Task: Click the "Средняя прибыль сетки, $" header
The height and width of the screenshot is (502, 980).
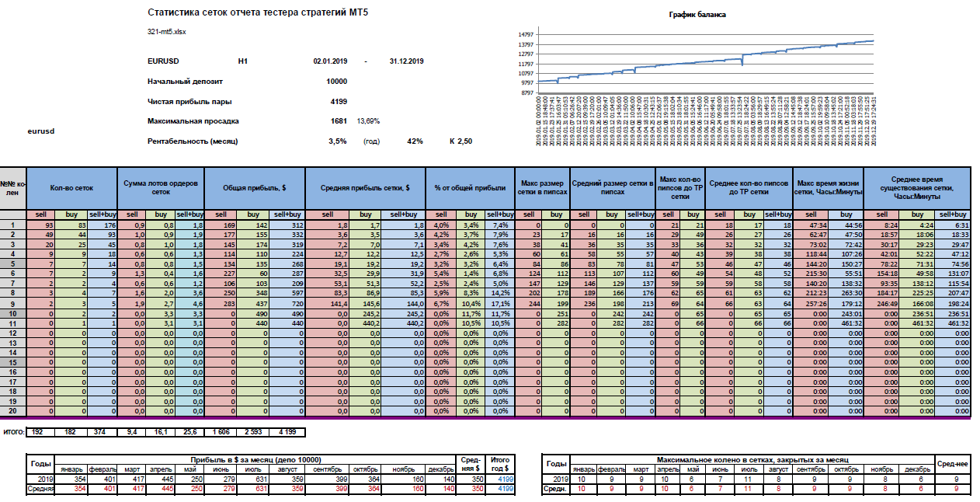Action: (365, 187)
